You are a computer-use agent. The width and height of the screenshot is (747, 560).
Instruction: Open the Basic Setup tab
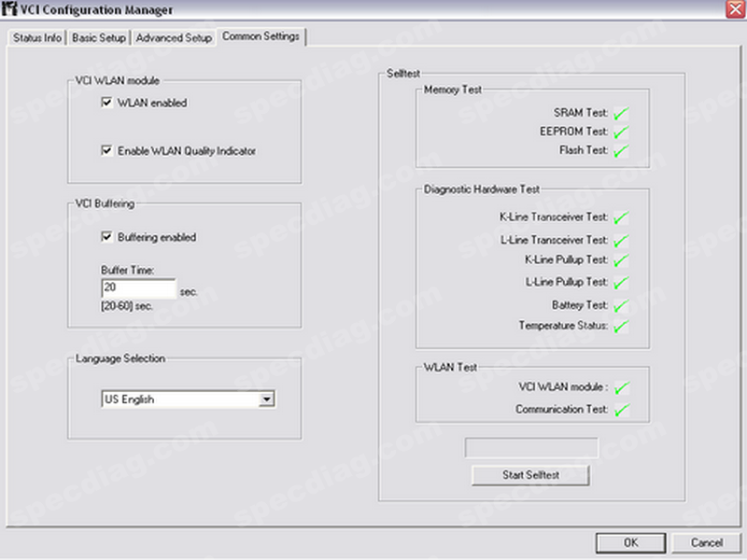[x=100, y=38]
